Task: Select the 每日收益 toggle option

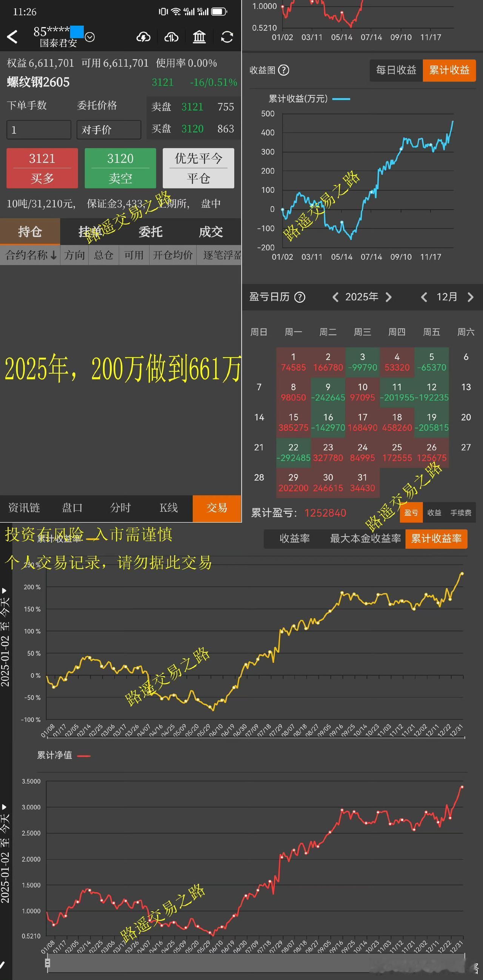Action: point(396,70)
